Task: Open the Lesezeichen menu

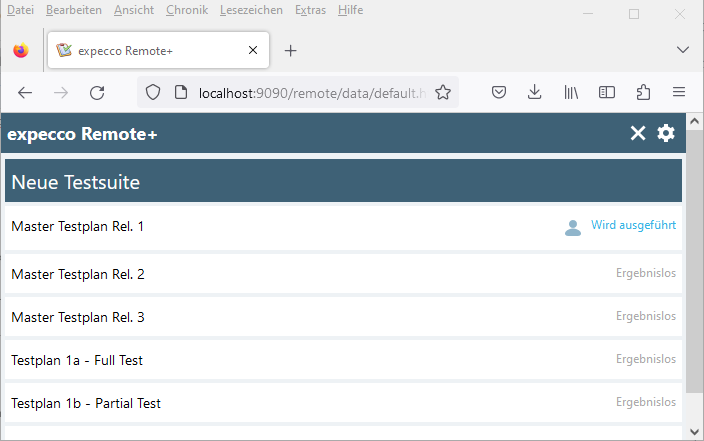Action: pyautogui.click(x=251, y=10)
